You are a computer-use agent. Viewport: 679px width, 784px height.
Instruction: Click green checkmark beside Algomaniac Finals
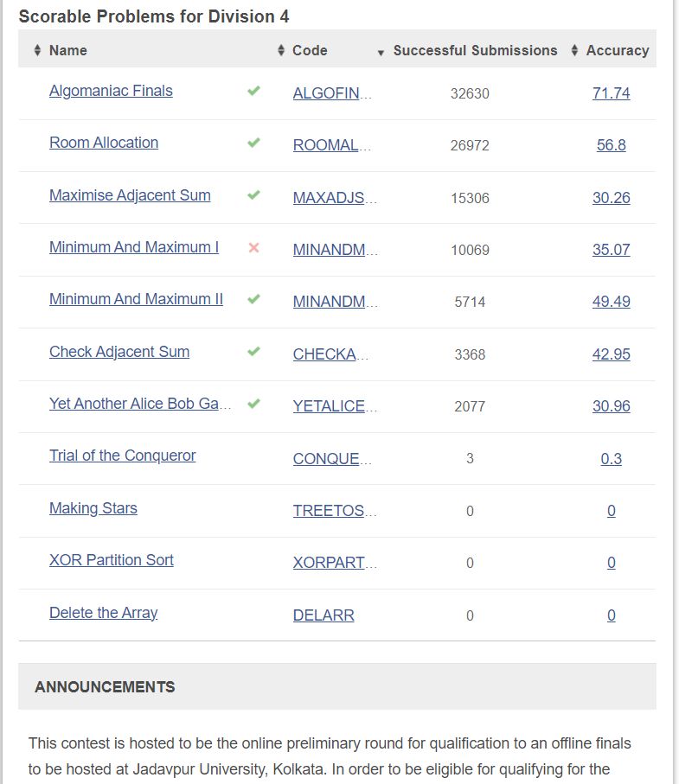click(x=253, y=90)
